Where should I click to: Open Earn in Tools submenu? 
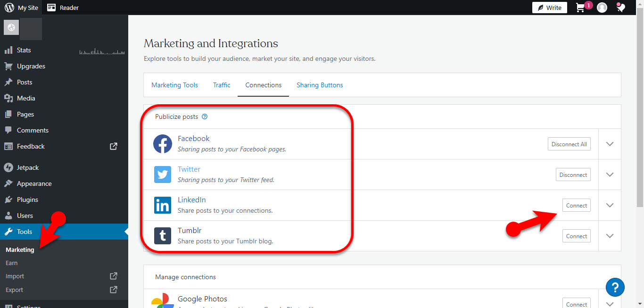click(x=12, y=263)
